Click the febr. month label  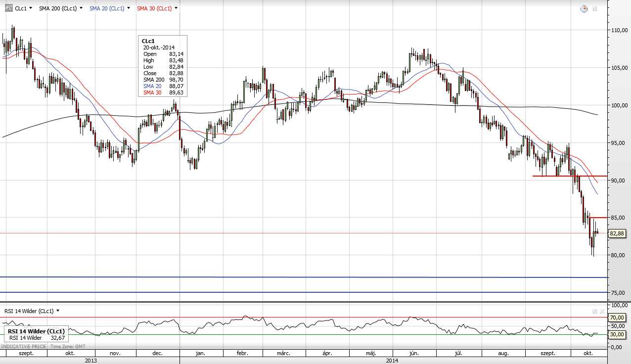pos(242,354)
